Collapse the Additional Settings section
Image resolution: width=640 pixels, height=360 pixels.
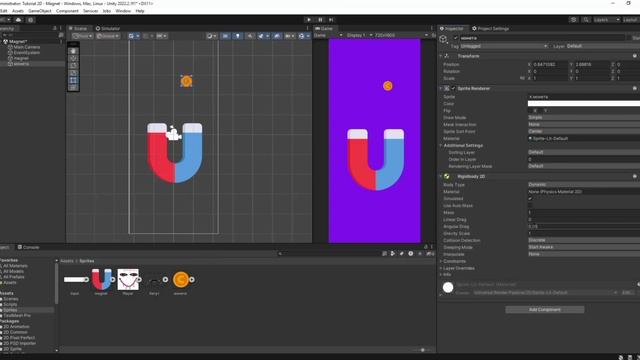441,145
